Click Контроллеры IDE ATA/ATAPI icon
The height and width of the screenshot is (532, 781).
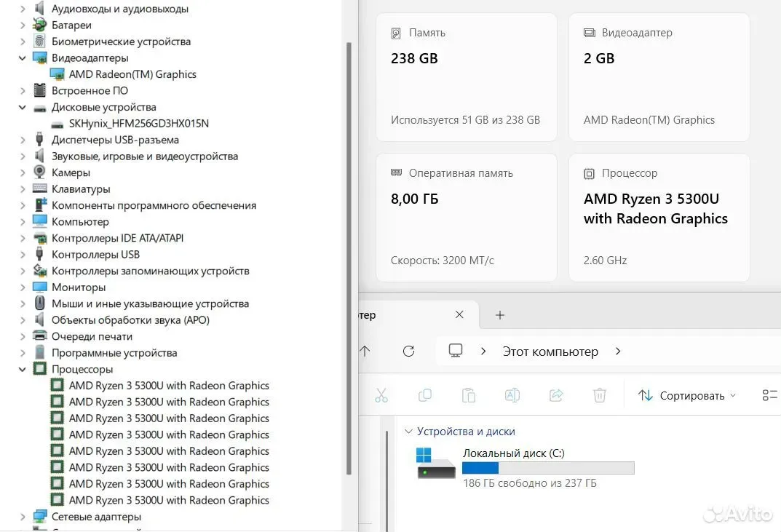[x=40, y=238]
